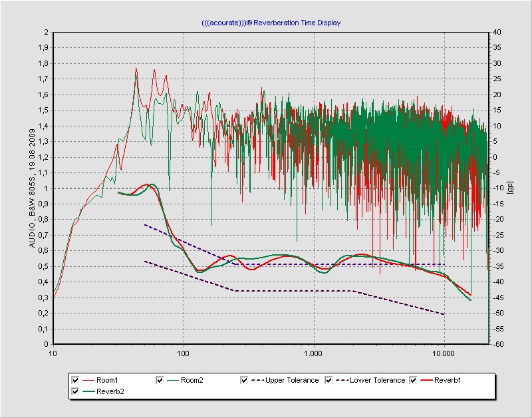Click the thick green Reverb2 legend line
Image resolution: width=532 pixels, height=418 pixels.
88,392
